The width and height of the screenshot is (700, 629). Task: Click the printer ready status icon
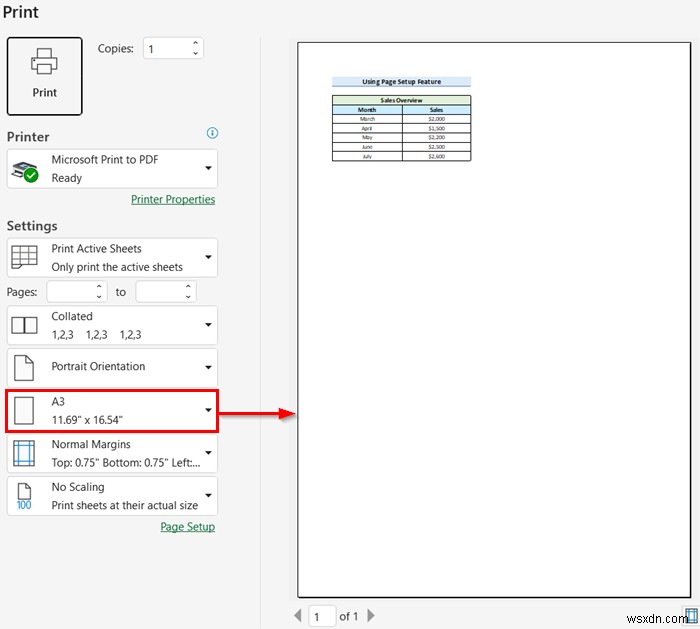click(25, 172)
